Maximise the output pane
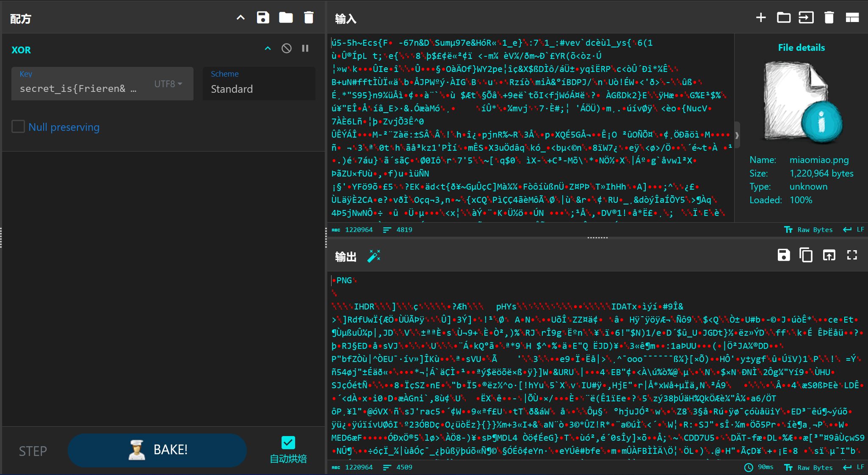The width and height of the screenshot is (868, 475). pyautogui.click(x=852, y=255)
